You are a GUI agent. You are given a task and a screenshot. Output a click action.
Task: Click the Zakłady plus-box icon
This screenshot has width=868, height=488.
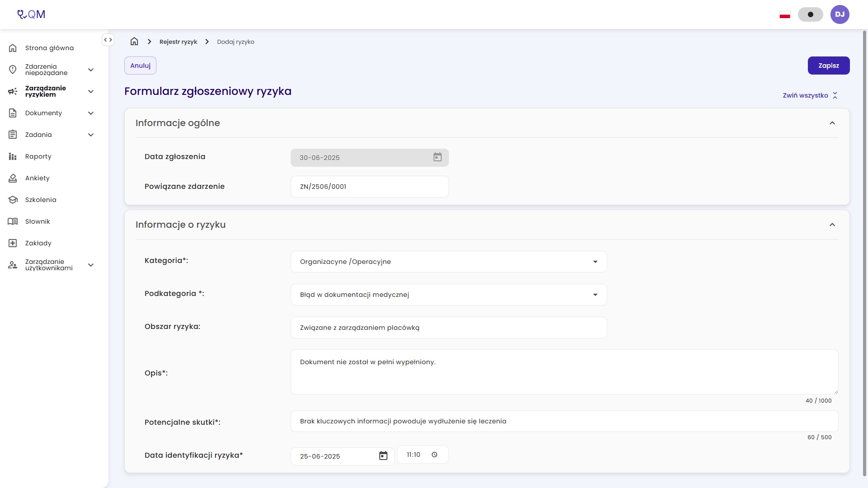tap(13, 243)
